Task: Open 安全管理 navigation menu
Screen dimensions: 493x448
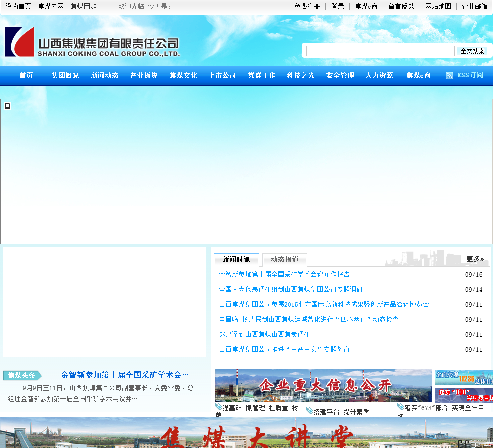Action: tap(340, 75)
